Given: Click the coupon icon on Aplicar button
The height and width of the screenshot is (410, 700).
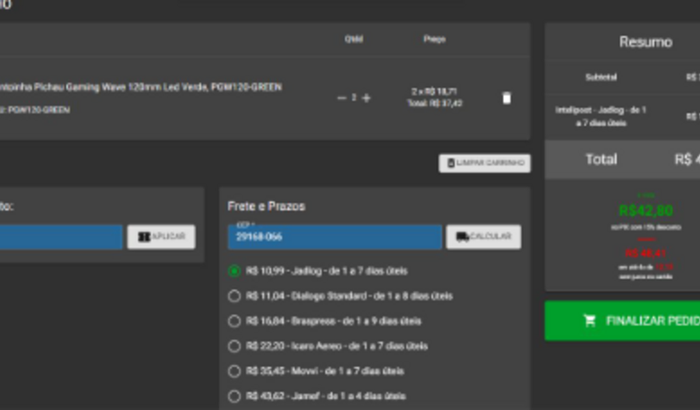Looking at the screenshot, I should click(x=144, y=237).
